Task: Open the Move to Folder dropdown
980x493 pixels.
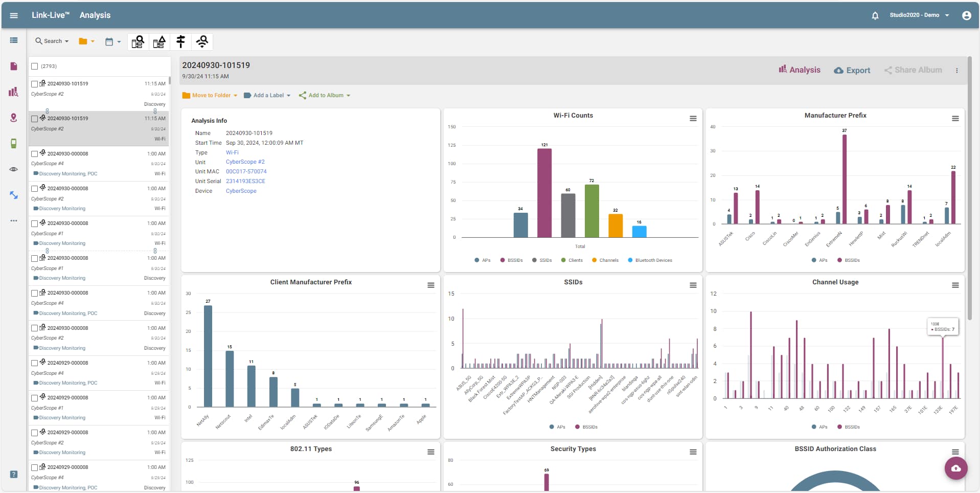Action: point(210,96)
